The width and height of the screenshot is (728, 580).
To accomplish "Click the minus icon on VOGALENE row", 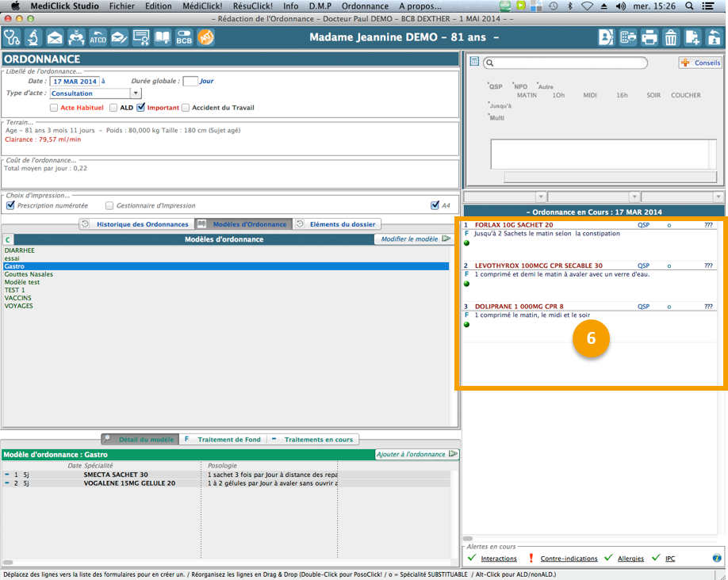I will (x=7, y=483).
